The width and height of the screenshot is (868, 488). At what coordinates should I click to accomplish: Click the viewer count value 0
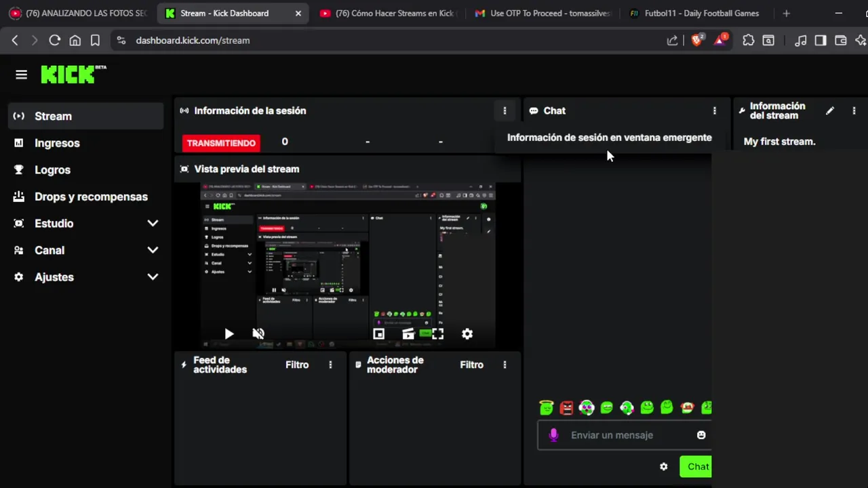[285, 142]
